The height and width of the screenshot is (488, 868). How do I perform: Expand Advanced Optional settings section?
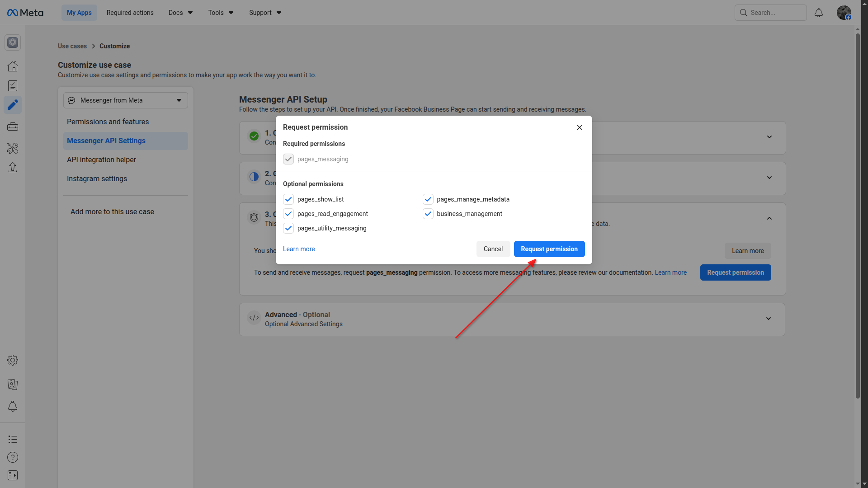coord(769,319)
